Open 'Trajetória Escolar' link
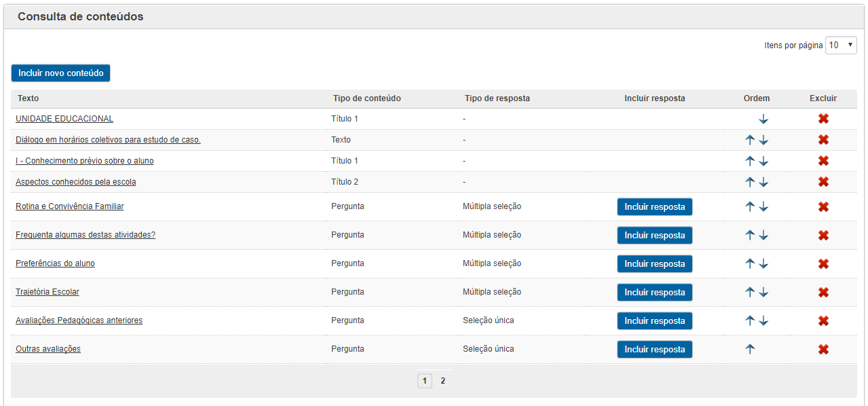868x406 pixels. pos(48,292)
